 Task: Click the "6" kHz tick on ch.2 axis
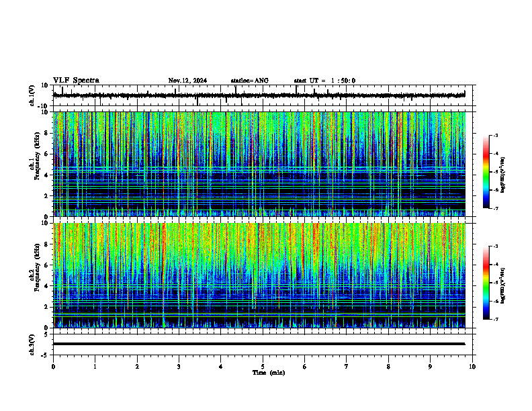46,265
